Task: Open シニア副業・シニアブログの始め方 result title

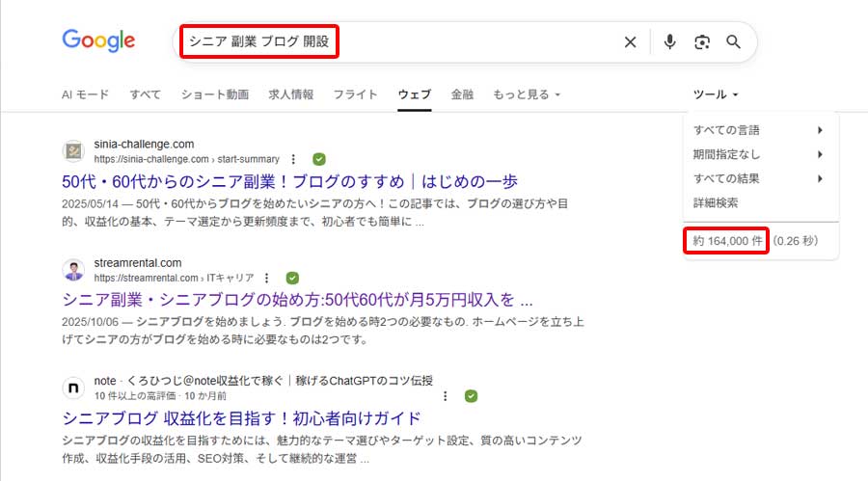Action: click(297, 300)
